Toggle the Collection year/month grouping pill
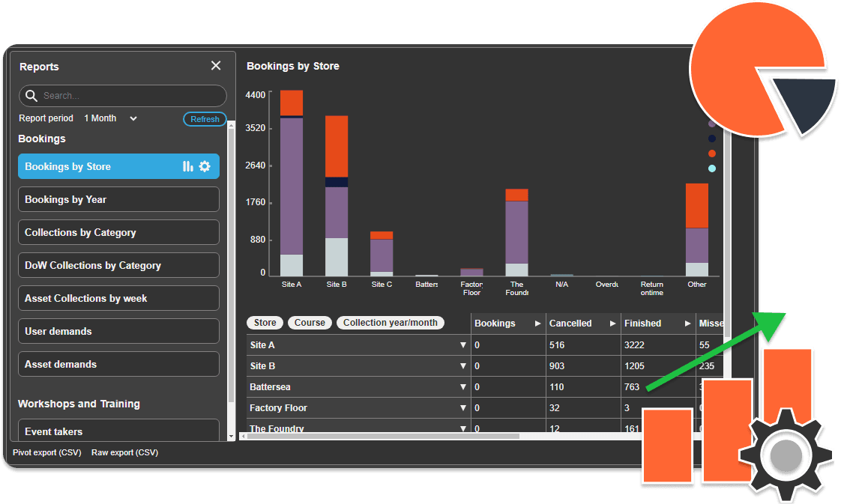Viewport: 841px width, 504px height. [390, 323]
